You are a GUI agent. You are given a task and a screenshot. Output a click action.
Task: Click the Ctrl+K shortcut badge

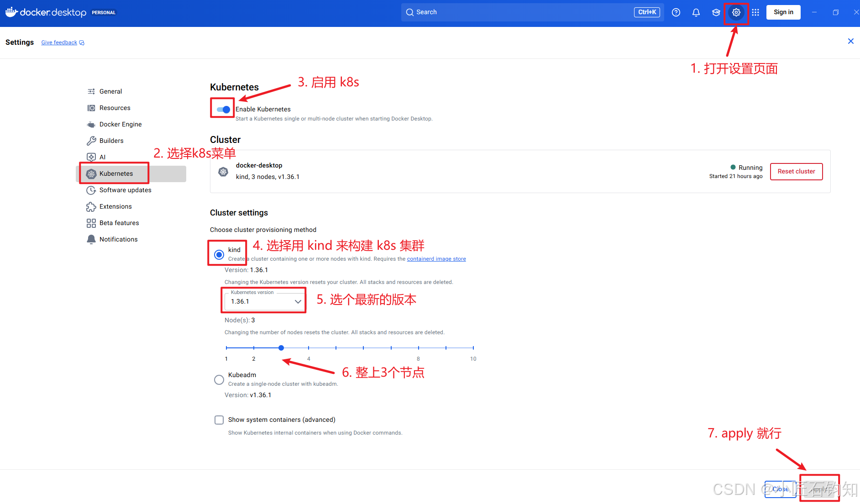(647, 12)
